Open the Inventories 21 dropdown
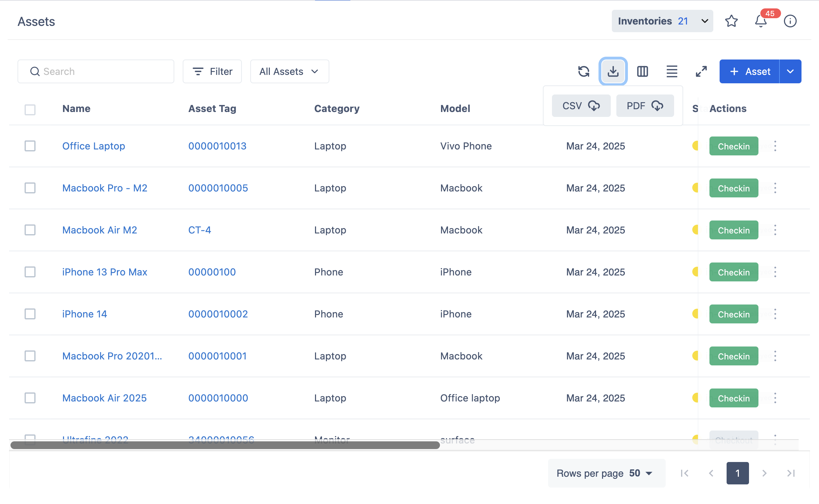 point(662,21)
